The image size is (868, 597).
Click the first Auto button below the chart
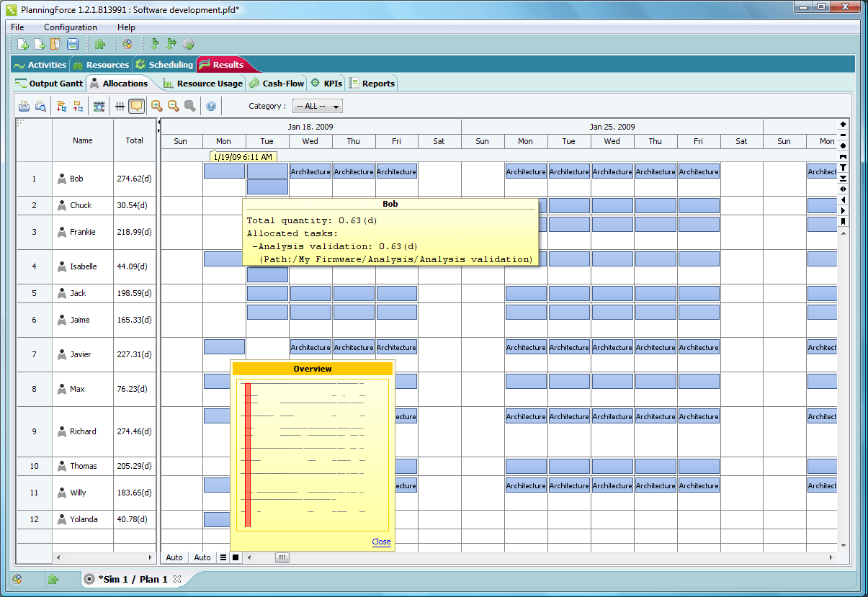[174, 557]
